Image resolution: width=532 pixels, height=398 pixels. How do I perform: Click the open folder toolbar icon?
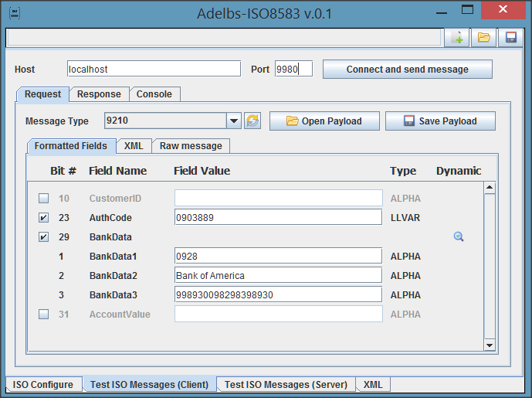(484, 37)
